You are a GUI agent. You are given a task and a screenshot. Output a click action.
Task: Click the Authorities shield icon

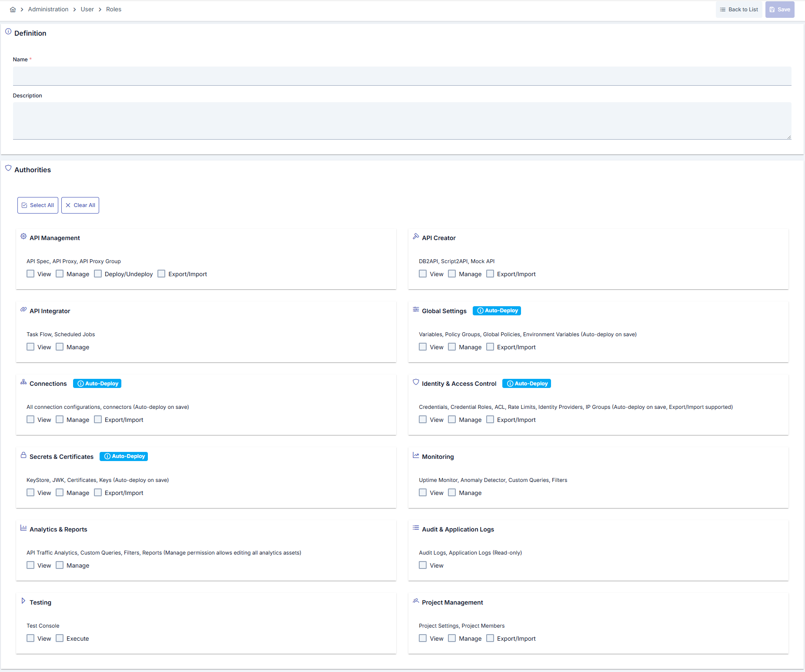click(x=8, y=168)
